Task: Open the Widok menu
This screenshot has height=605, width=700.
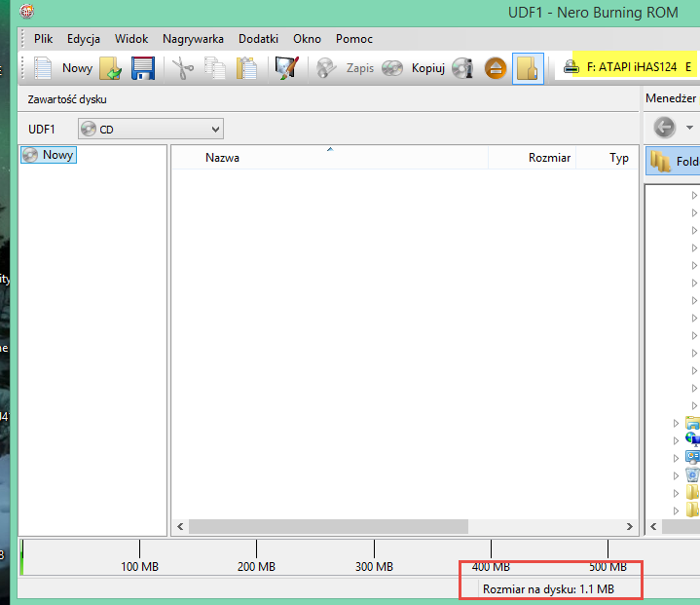Action: (x=131, y=39)
